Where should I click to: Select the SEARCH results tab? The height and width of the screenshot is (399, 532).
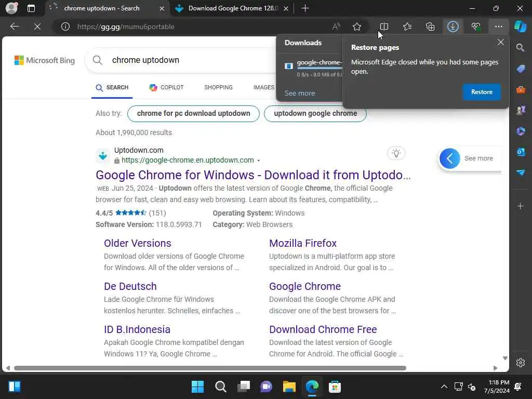pos(112,87)
